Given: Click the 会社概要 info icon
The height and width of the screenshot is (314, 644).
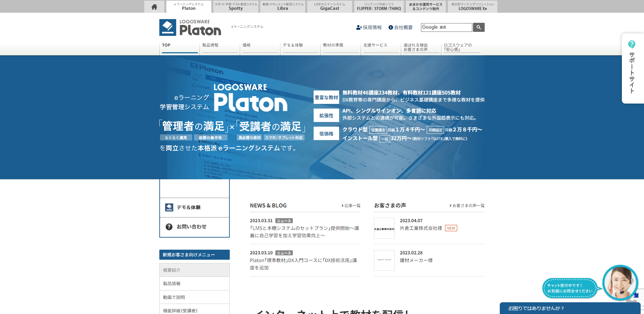Looking at the screenshot, I should pyautogui.click(x=391, y=27).
